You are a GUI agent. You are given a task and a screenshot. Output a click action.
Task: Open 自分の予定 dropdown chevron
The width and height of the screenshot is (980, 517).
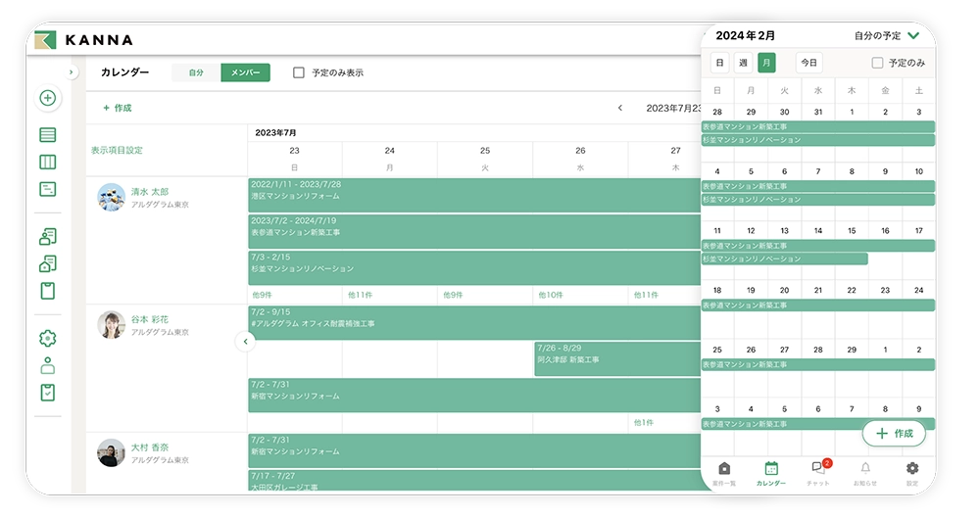913,35
